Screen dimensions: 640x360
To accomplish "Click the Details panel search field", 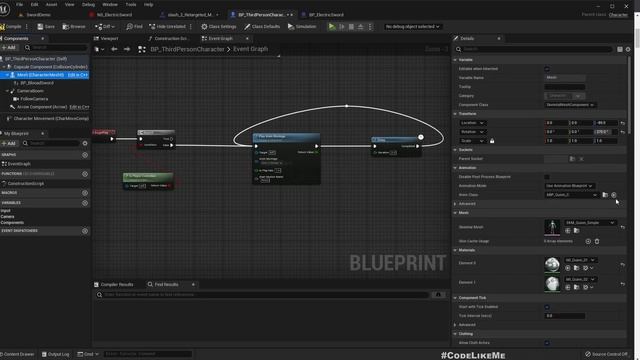I will [x=533, y=49].
